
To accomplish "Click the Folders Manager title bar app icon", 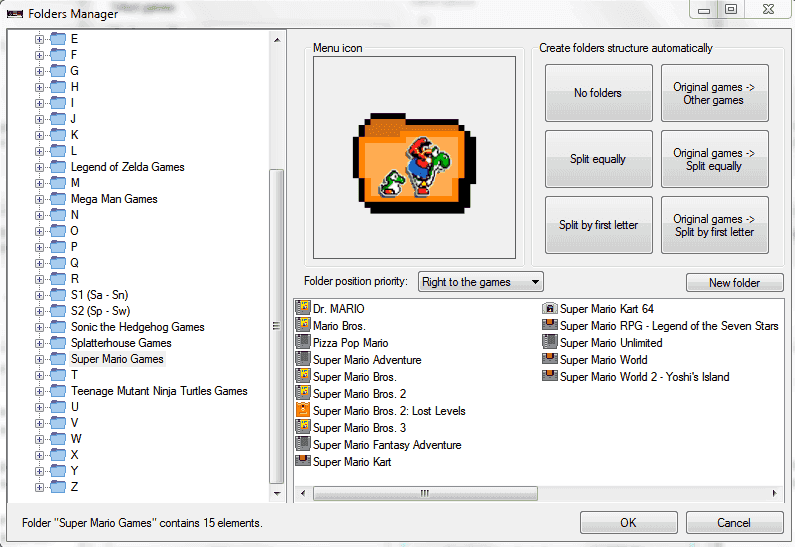I will (15, 13).
